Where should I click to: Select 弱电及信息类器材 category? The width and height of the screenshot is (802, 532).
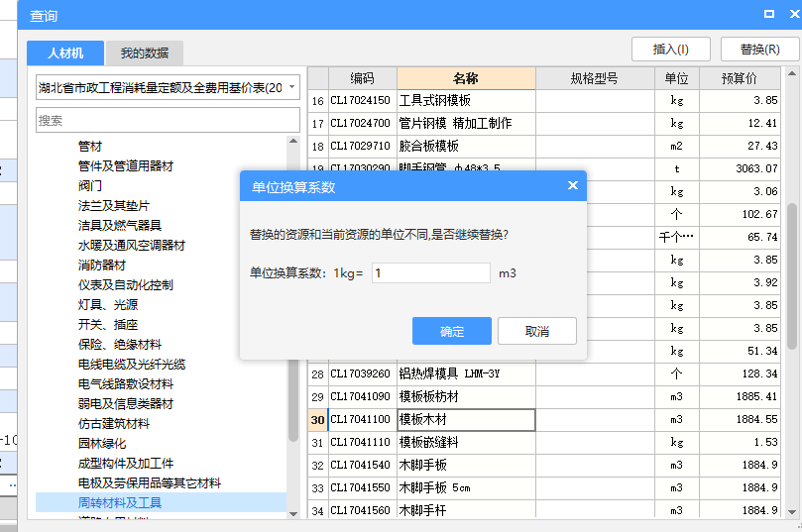coord(126,404)
